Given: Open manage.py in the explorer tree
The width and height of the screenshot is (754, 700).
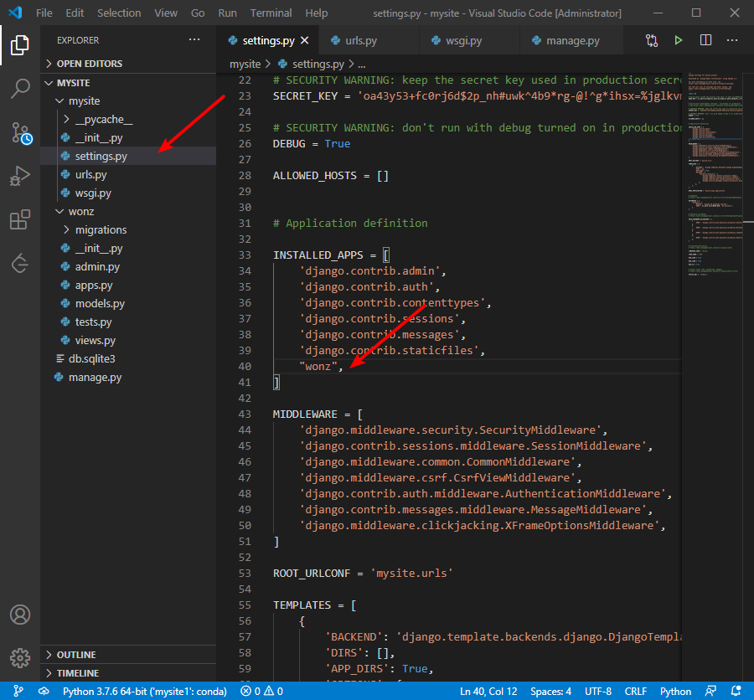Looking at the screenshot, I should tap(128, 378).
